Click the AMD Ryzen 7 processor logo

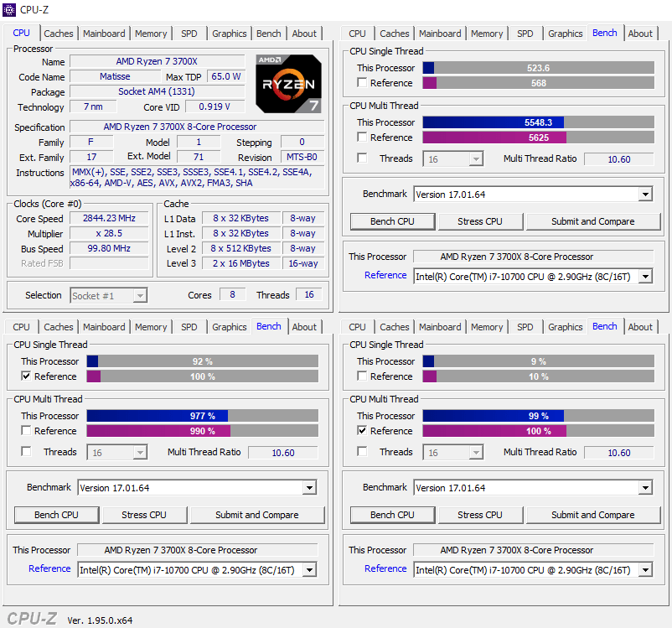(x=288, y=84)
